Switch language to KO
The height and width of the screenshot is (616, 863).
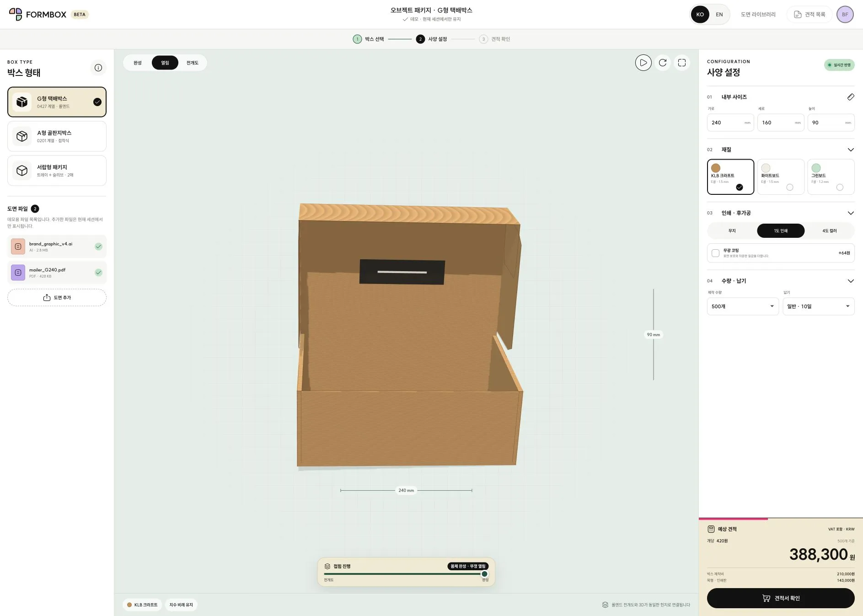(x=700, y=15)
